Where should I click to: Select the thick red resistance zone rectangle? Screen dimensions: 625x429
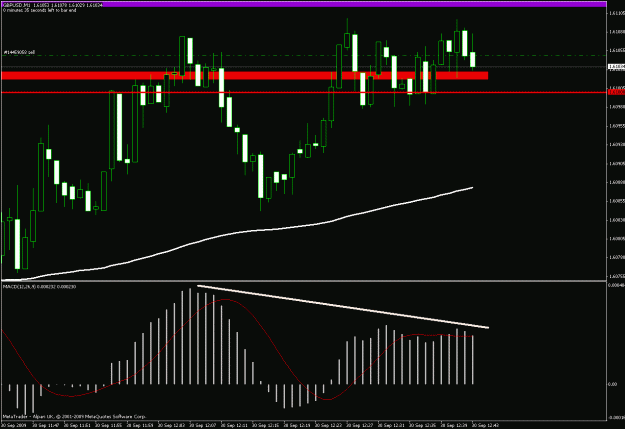[245, 75]
